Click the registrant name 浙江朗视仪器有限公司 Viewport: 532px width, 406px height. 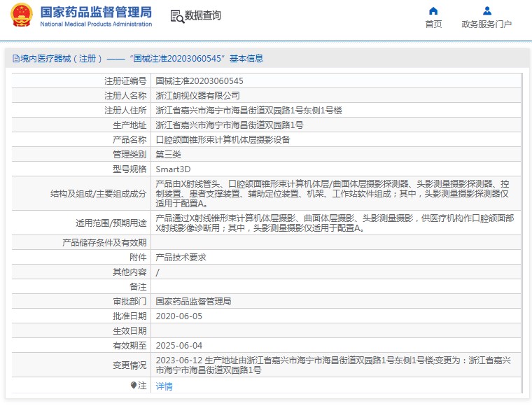[197, 96]
